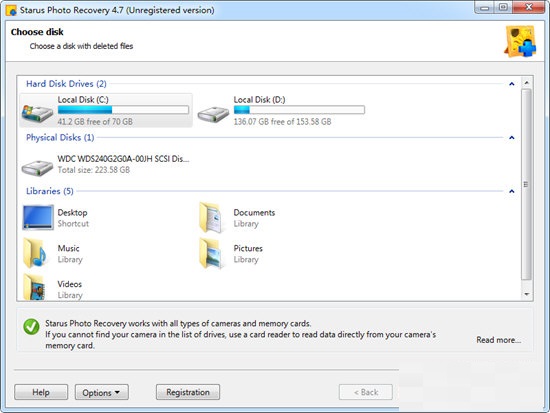Screen dimensions: 550x413
Task: Click the "WDC WDS240G2G0A-00JH SCSI Dis..." label
Action: 123,159
